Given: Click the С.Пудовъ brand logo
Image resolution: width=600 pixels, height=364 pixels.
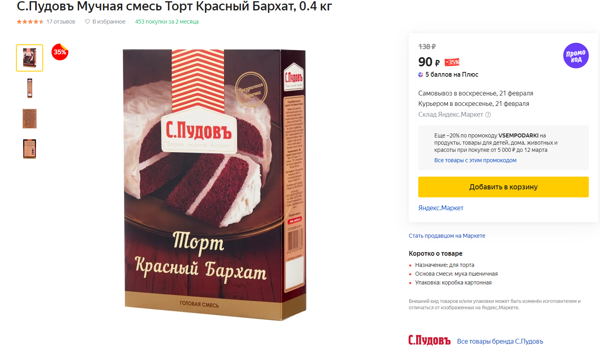Looking at the screenshot, I should coord(429,340).
